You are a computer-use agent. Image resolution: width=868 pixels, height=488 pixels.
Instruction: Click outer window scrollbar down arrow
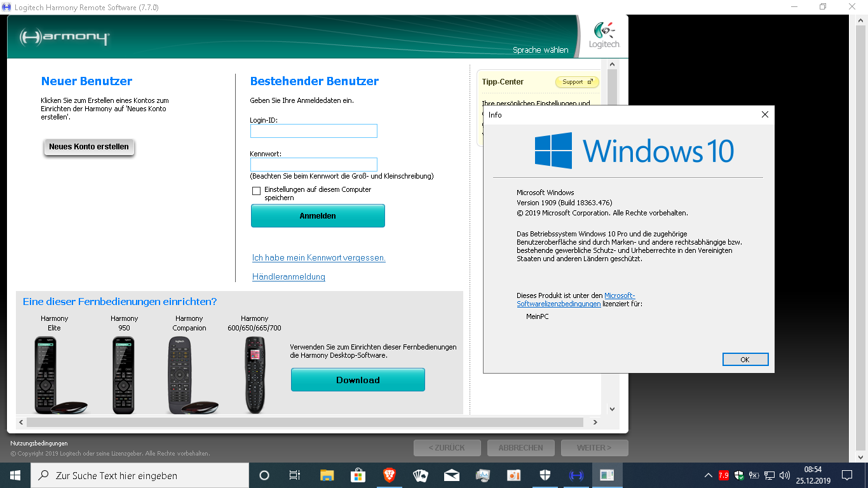(859, 457)
